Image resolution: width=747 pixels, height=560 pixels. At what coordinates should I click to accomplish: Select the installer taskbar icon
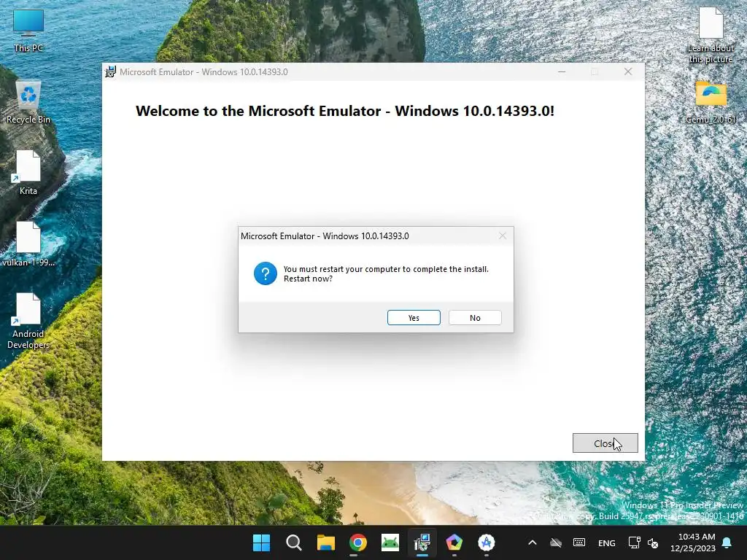(x=422, y=542)
